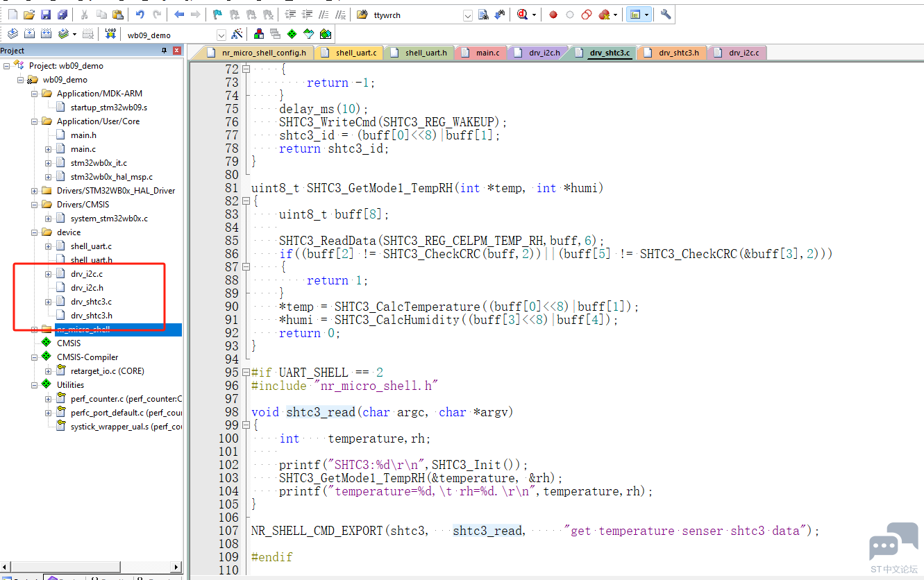
Task: Collapse the Application/User/Core group
Action: coord(34,121)
